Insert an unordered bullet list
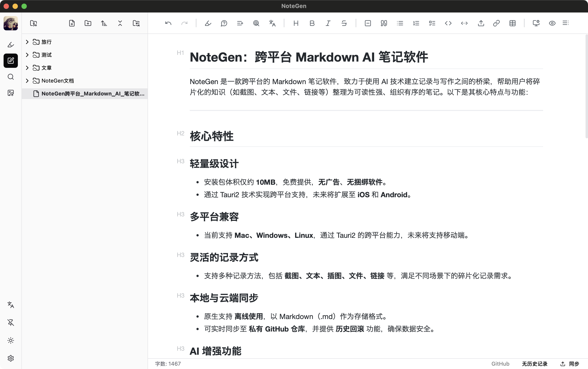Image resolution: width=588 pixels, height=369 pixels. (400, 23)
